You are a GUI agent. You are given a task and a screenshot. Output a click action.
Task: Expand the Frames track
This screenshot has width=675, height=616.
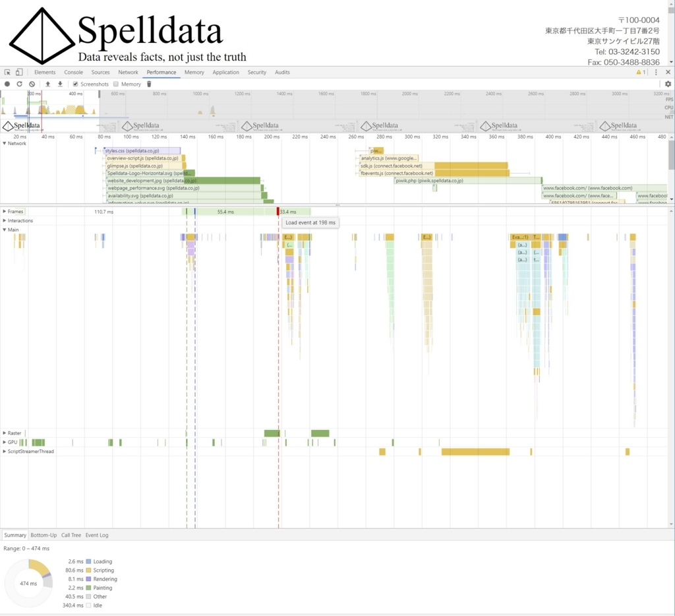click(5, 212)
